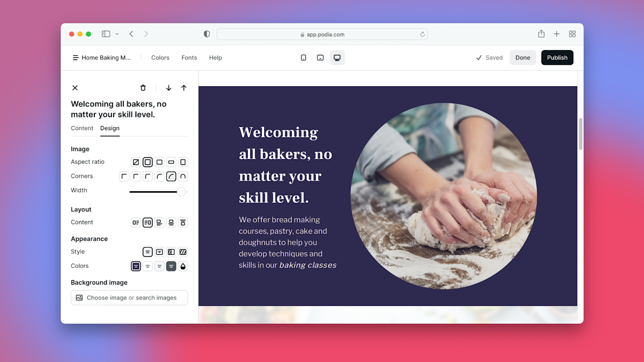Viewport: 644px width, 362px height.
Task: Select the boxed Style option
Action: coord(159,252)
